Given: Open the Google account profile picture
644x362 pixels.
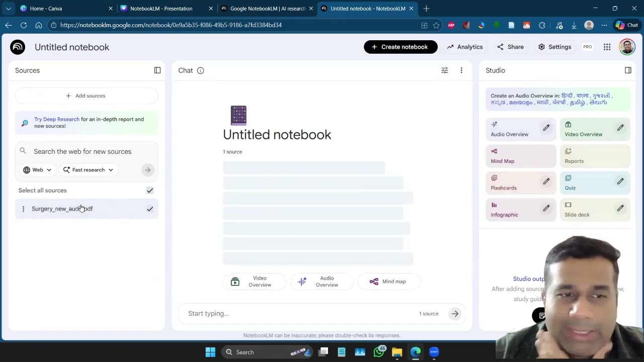Looking at the screenshot, I should [x=627, y=47].
